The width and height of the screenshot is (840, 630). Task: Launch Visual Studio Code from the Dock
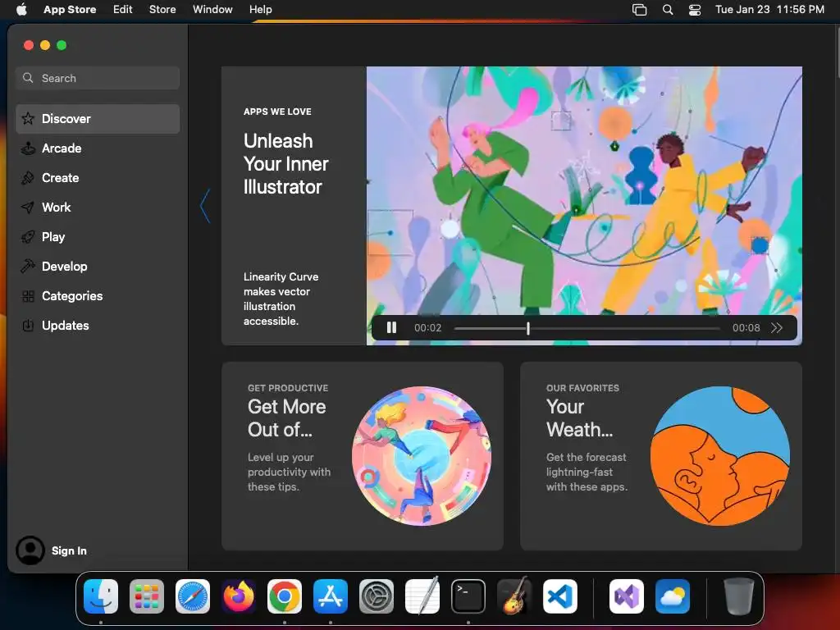tap(559, 596)
